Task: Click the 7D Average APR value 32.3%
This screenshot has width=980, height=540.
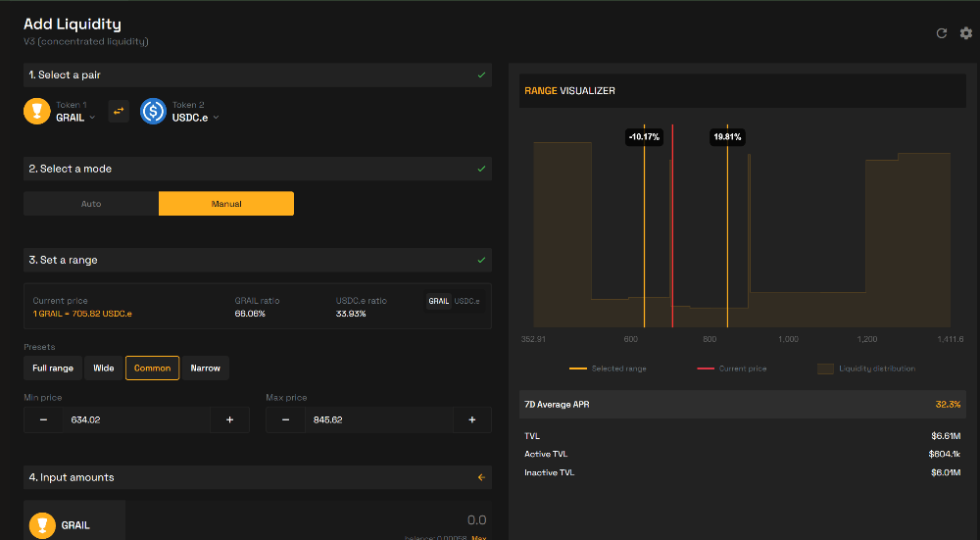Action: pyautogui.click(x=948, y=405)
